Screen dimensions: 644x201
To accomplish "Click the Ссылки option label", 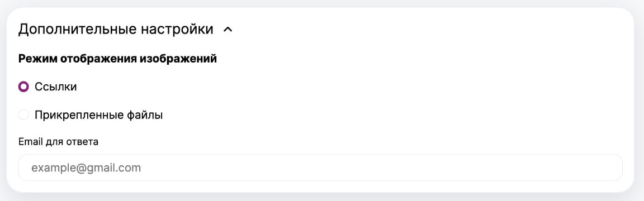I will click(x=55, y=87).
